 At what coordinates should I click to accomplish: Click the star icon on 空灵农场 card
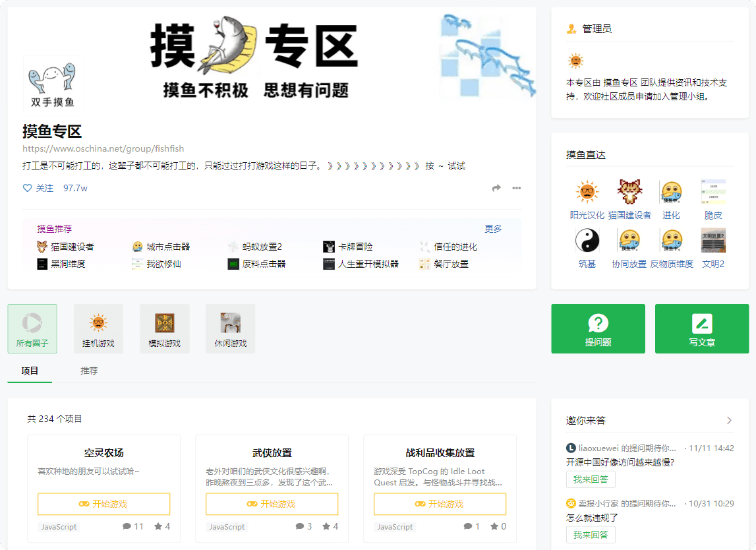point(158,526)
